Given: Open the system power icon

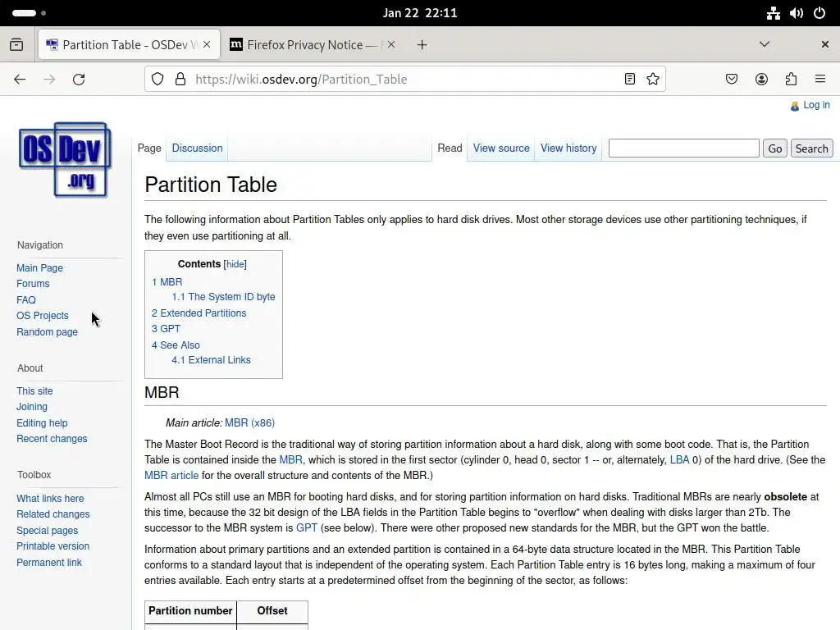Looking at the screenshot, I should click(x=819, y=13).
